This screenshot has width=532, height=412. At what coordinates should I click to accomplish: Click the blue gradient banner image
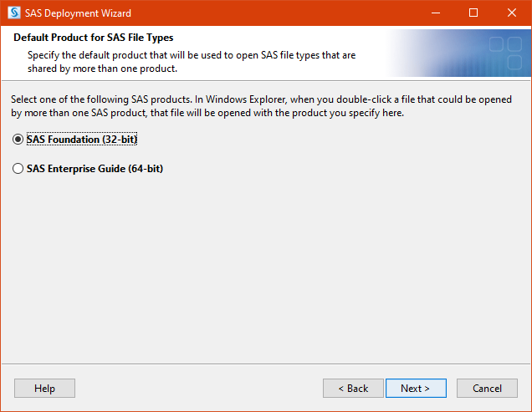(458, 53)
